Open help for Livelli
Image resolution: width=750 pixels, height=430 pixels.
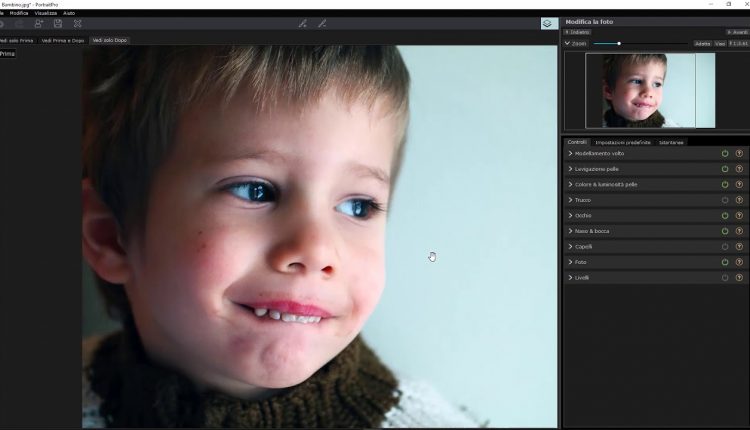click(x=739, y=277)
